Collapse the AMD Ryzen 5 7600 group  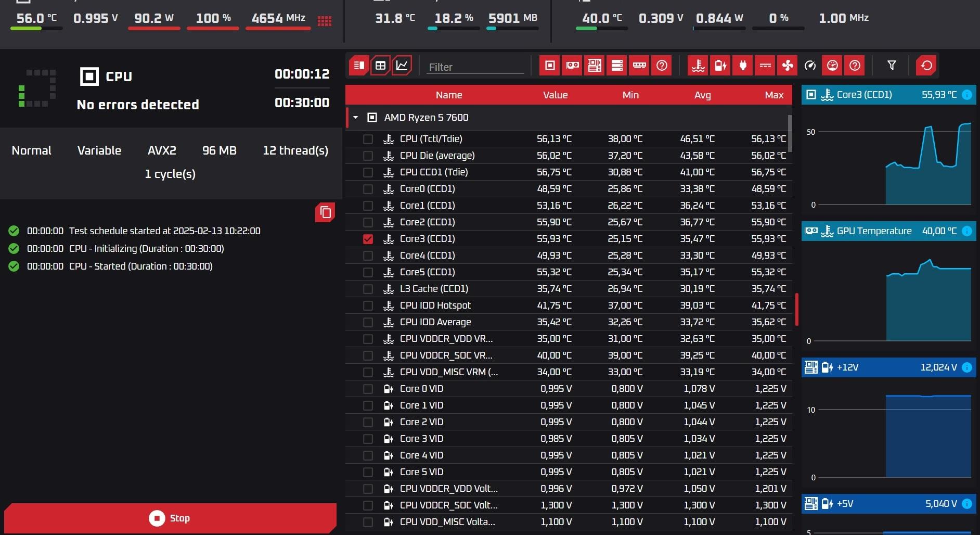(356, 118)
